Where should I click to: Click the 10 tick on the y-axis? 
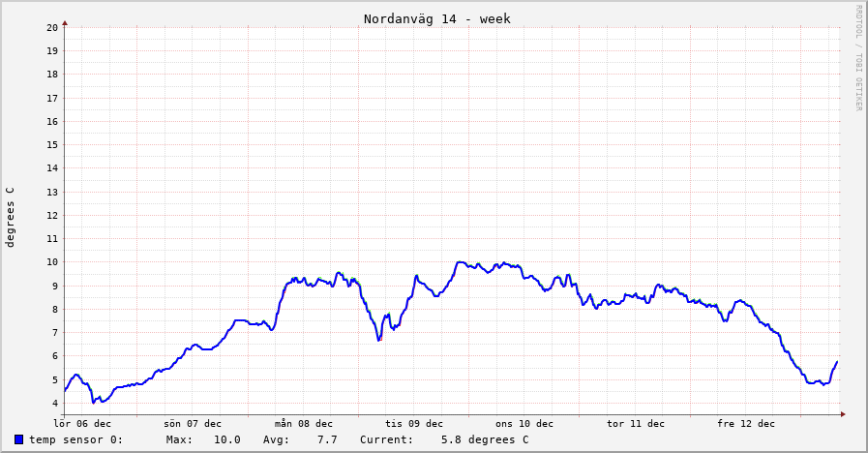tap(53, 262)
